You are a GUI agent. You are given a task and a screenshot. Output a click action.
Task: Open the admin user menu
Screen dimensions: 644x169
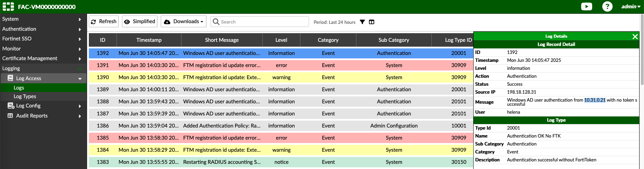631,7
